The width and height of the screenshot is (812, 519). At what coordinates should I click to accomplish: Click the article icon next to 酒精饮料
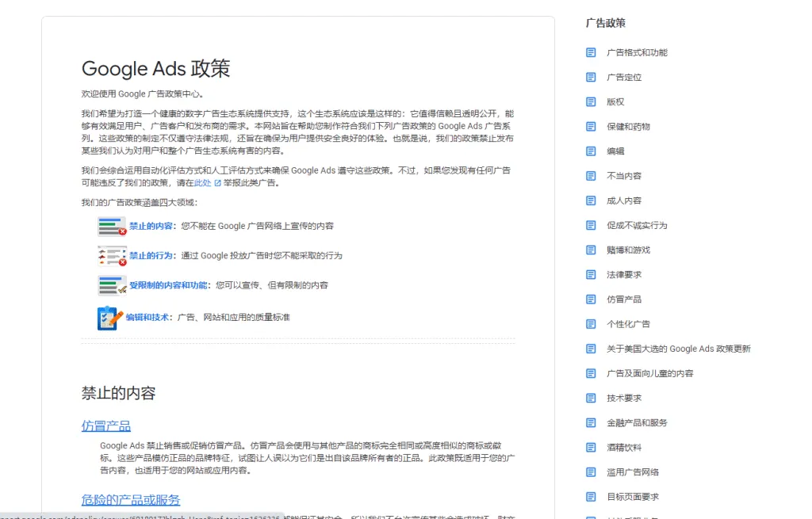(591, 447)
